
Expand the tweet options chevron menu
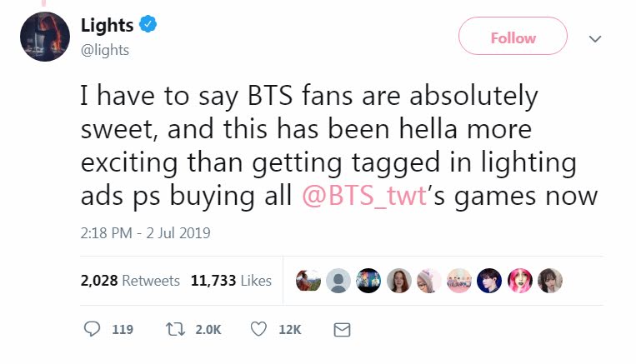pos(594,38)
